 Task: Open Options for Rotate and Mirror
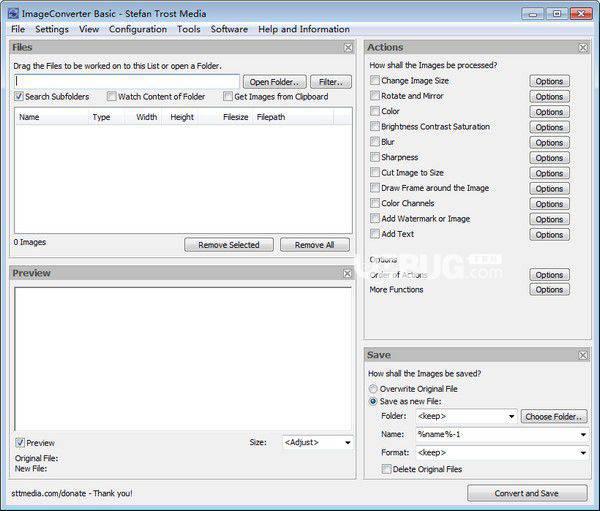click(x=549, y=96)
